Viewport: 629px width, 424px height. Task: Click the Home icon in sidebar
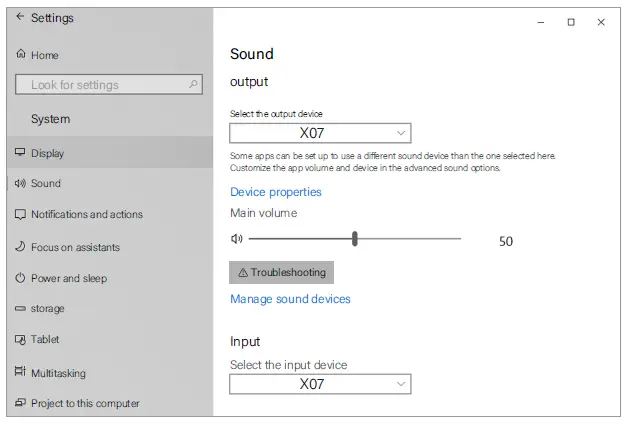pyautogui.click(x=21, y=55)
